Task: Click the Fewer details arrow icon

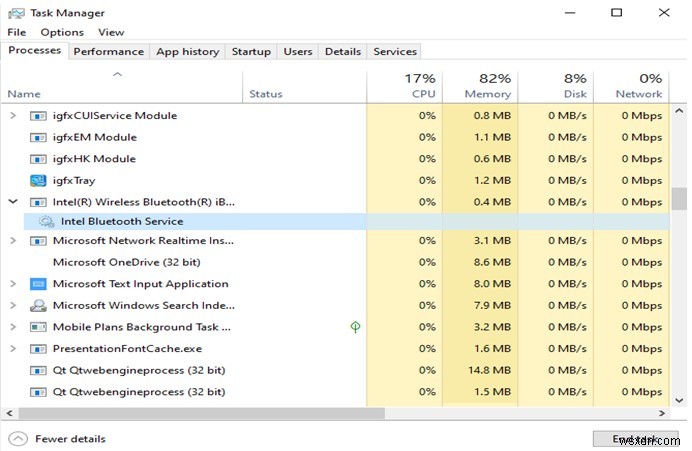Action: 18,439
